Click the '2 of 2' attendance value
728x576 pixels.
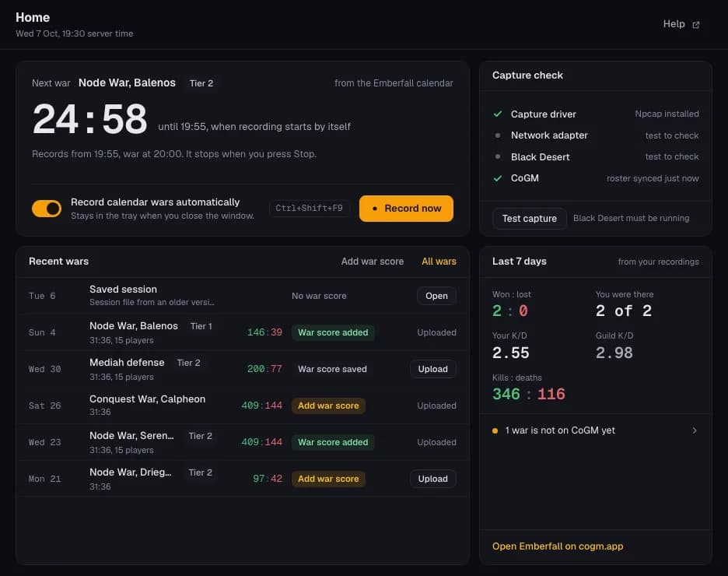[624, 311]
